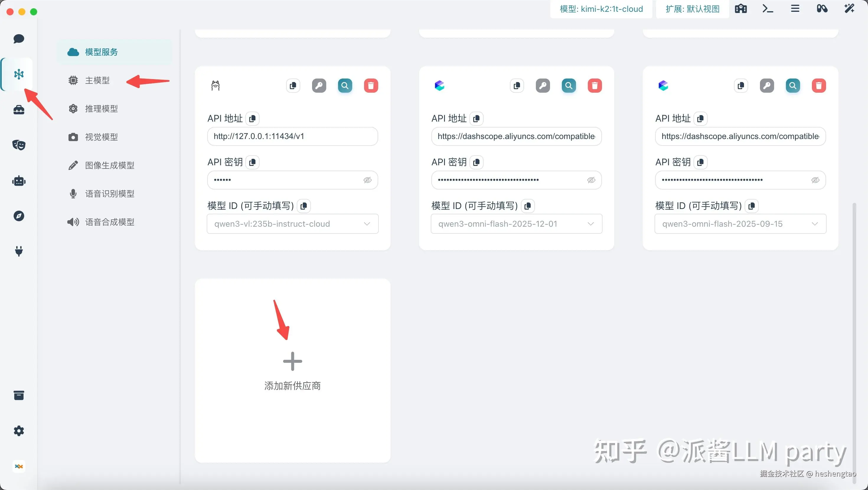868x490 pixels.
Task: Open the plug extensions sidebar icon
Action: 19,251
